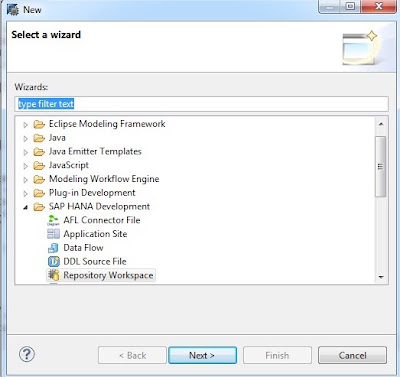Screen dimensions: 400x377
Task: Click the wizard list scrollbar thumb
Action: [381, 166]
